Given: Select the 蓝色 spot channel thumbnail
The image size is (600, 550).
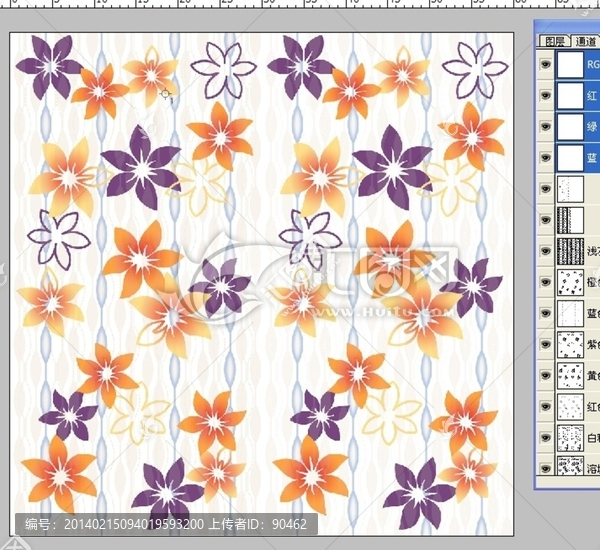Looking at the screenshot, I should tap(570, 313).
